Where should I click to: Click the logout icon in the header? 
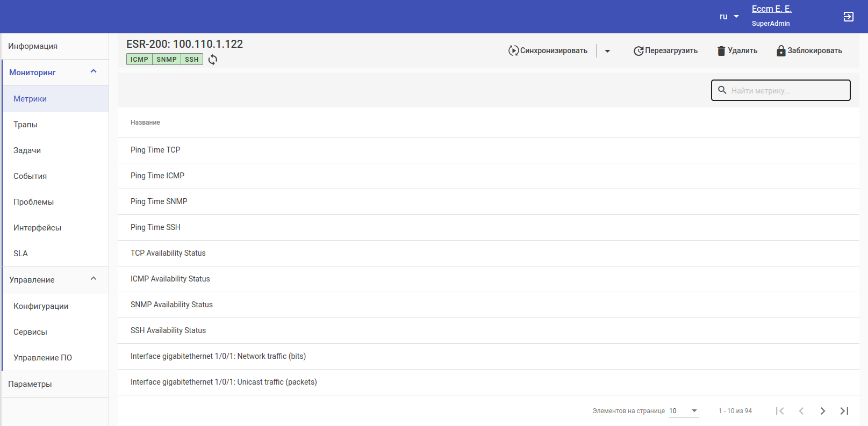849,17
